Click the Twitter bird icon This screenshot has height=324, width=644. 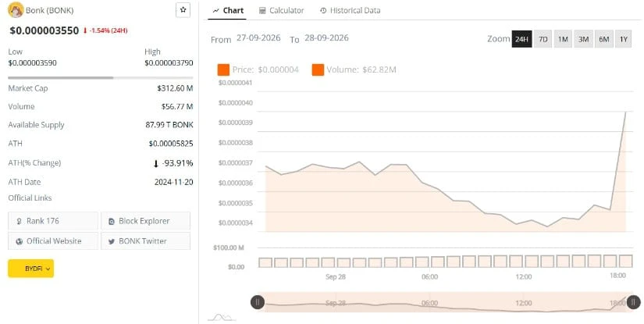pyautogui.click(x=112, y=241)
